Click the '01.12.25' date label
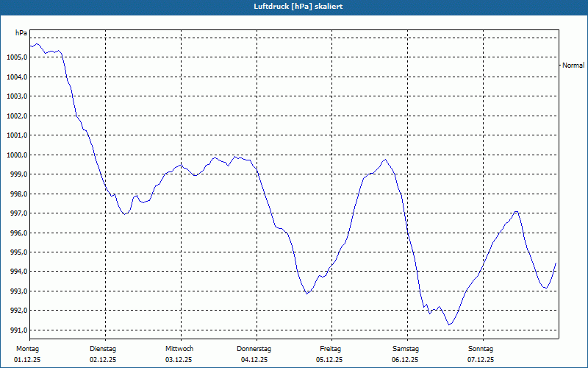588x368 pixels. point(27,360)
